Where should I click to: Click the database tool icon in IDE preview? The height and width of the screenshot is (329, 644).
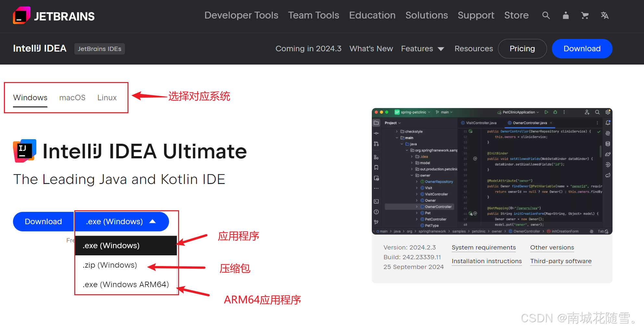pos(608,144)
